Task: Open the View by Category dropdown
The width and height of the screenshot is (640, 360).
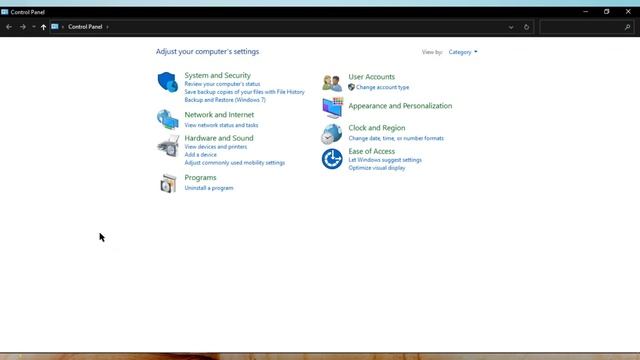Action: tap(463, 52)
